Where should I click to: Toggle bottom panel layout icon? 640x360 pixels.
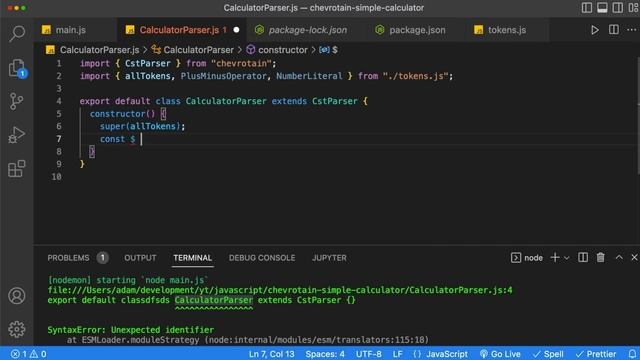pyautogui.click(x=602, y=8)
